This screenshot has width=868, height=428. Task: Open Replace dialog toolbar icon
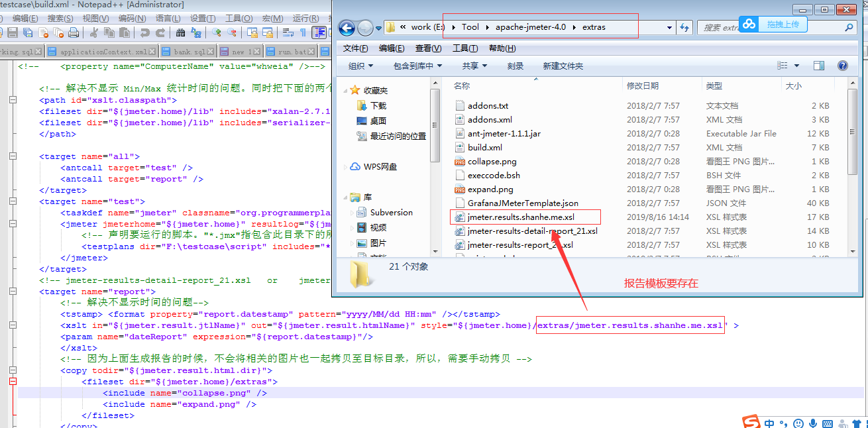[196, 32]
